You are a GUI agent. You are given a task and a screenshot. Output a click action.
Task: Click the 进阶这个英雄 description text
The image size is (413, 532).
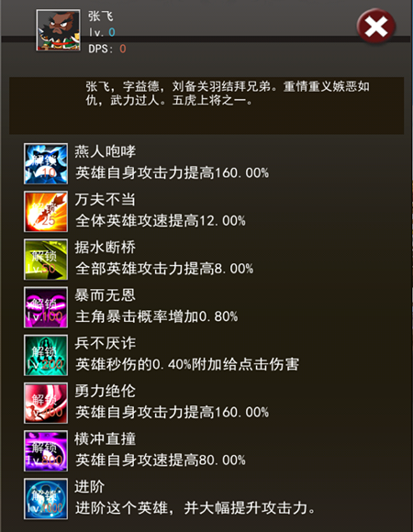195,508
